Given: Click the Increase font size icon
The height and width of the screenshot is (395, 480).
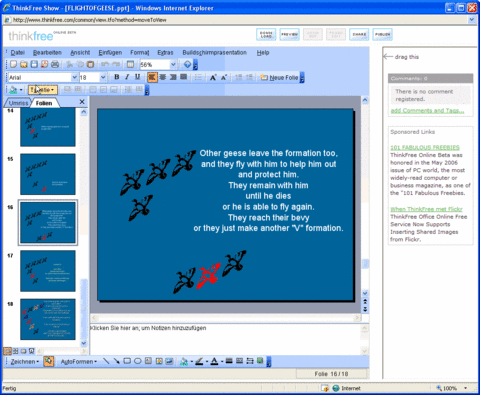Looking at the screenshot, I should pos(213,78).
